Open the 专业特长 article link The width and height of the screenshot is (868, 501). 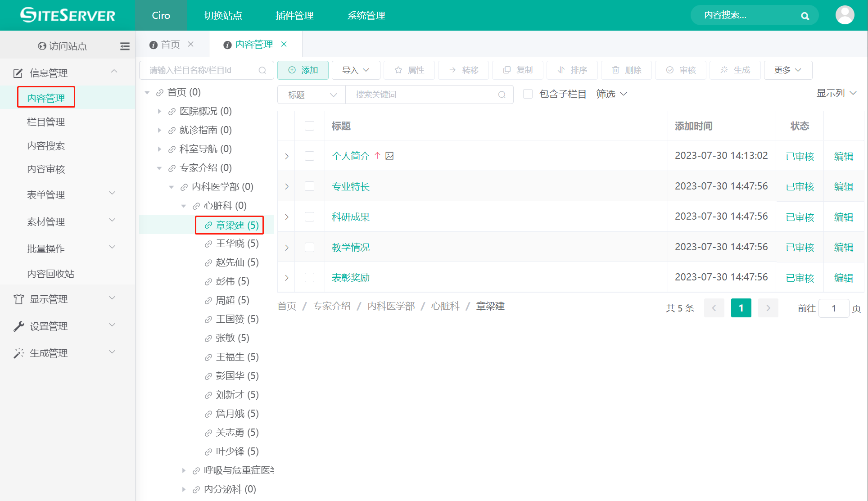tap(350, 186)
